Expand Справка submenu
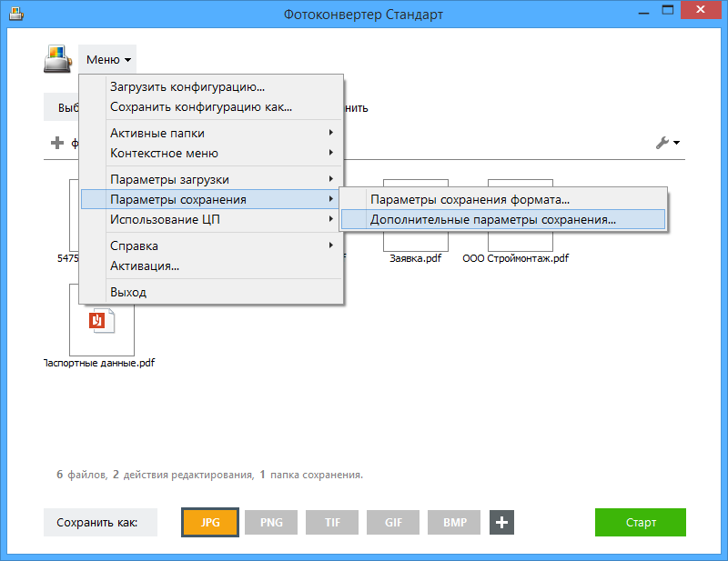Image resolution: width=728 pixels, height=561 pixels. [x=211, y=245]
